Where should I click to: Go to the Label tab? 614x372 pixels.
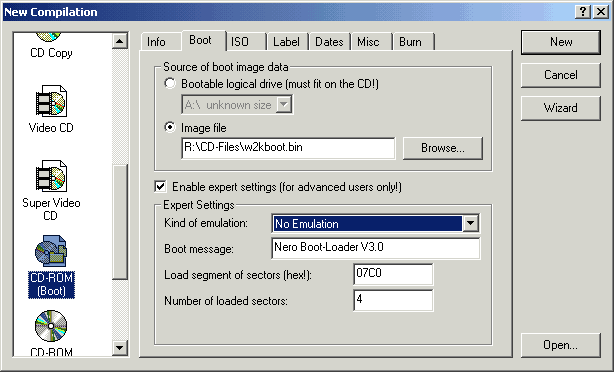[287, 42]
